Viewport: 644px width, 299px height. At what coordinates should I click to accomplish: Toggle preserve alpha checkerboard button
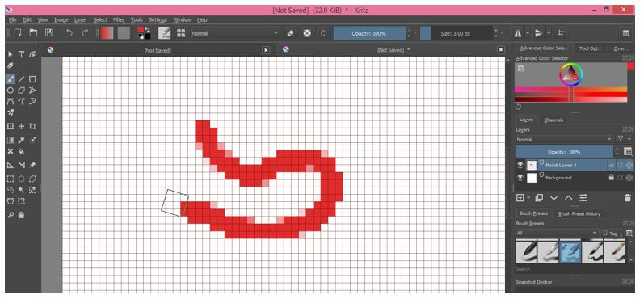(307, 33)
